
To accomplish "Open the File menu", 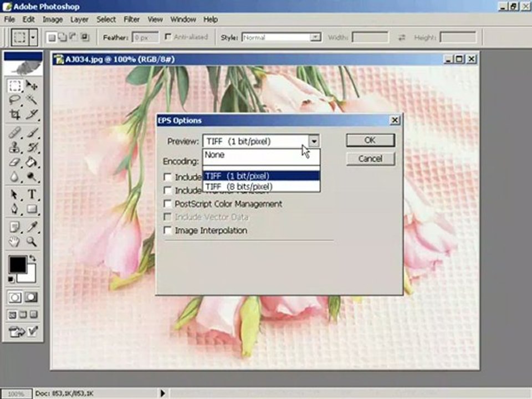I will [x=9, y=19].
